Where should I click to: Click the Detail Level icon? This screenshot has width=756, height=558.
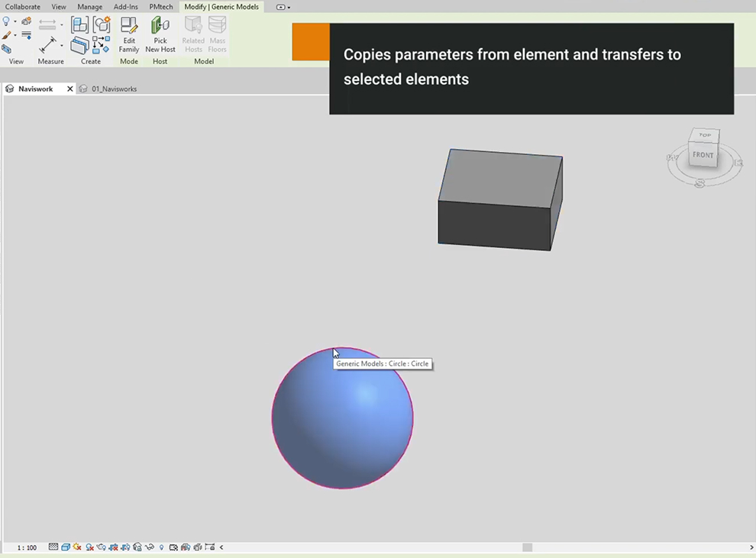(x=53, y=547)
